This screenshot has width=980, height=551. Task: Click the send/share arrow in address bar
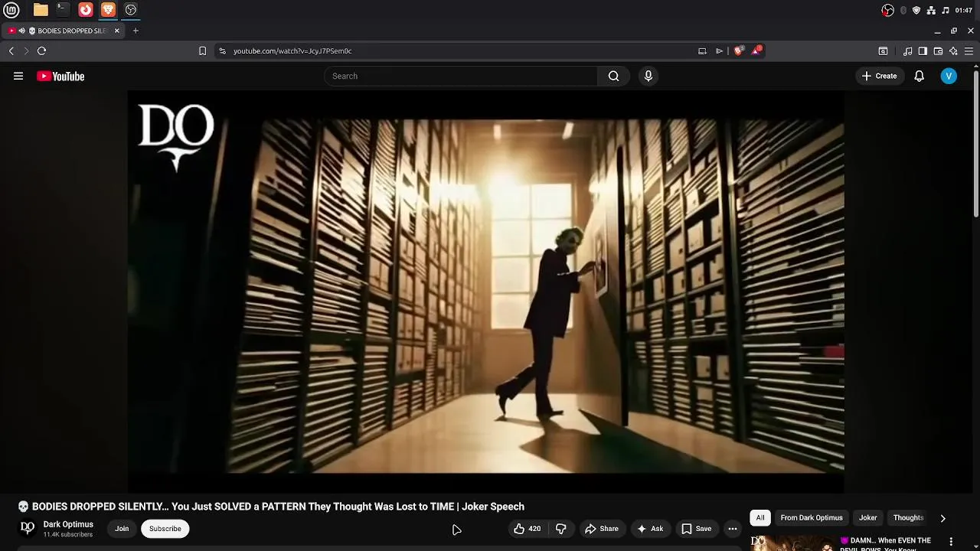point(720,51)
